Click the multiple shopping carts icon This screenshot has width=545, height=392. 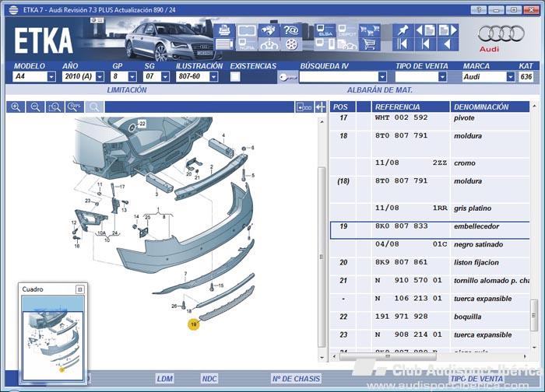pyautogui.click(x=369, y=31)
